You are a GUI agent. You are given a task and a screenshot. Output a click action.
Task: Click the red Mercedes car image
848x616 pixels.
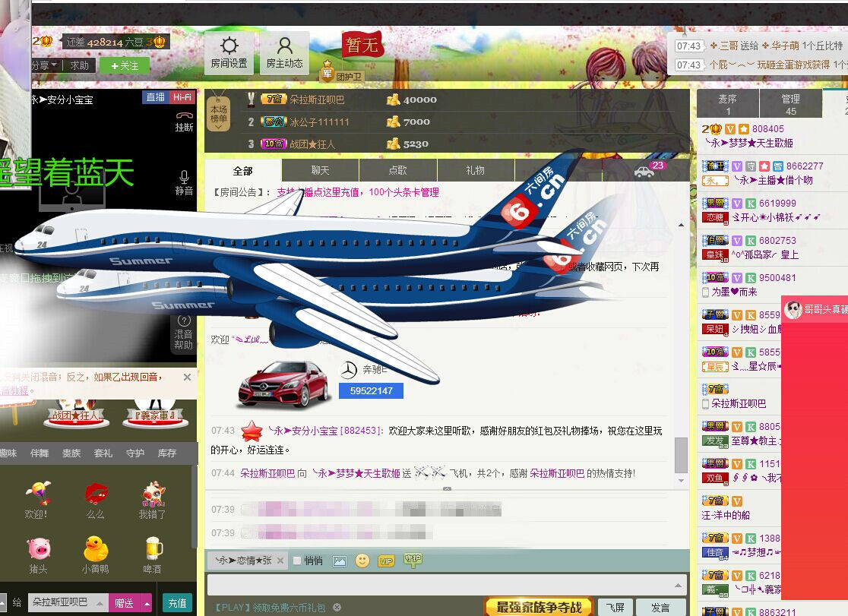coord(283,384)
